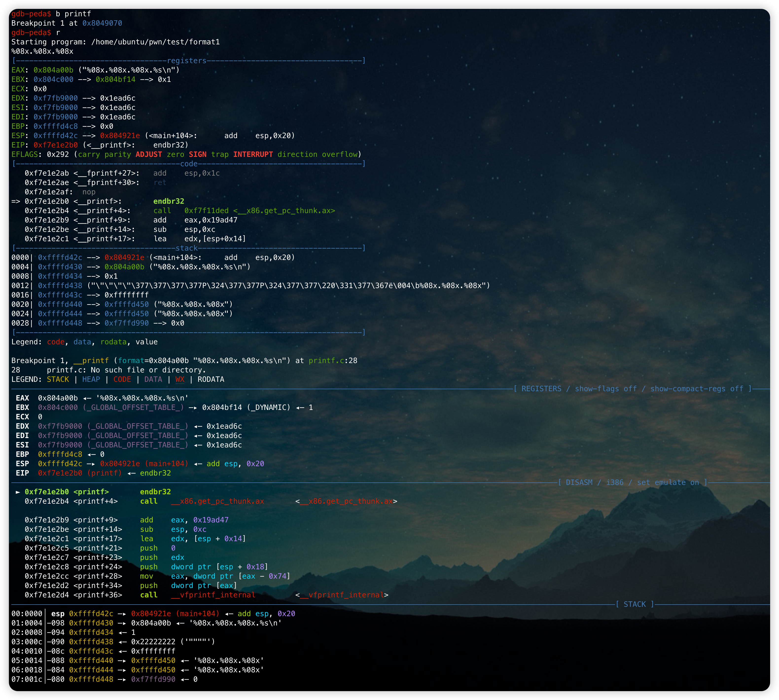Click the pwndbg current instruction marker ►
Screen dimensions: 779x700
point(18,492)
